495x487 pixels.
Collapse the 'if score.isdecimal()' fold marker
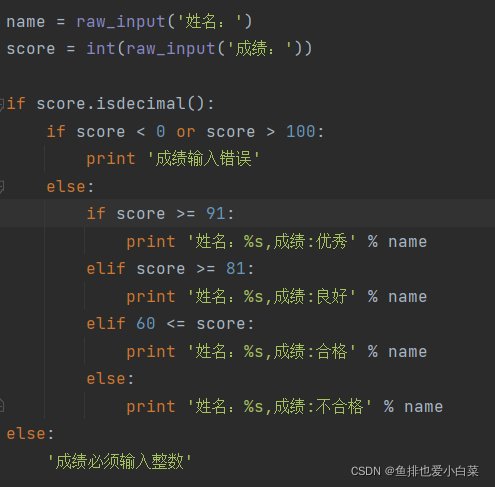2,104
